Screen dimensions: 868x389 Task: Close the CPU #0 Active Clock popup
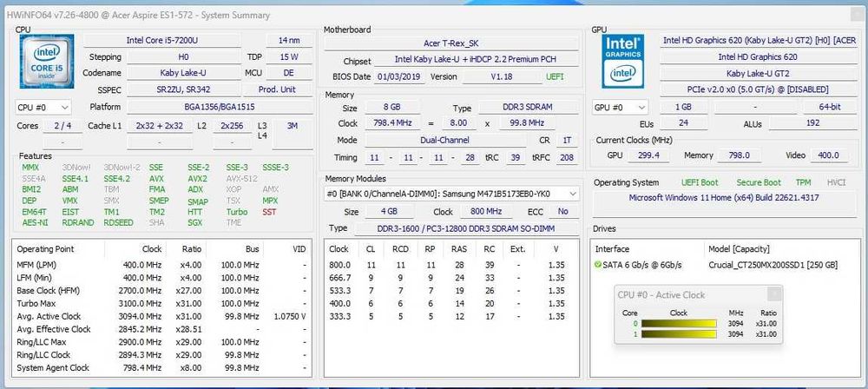[x=774, y=294]
